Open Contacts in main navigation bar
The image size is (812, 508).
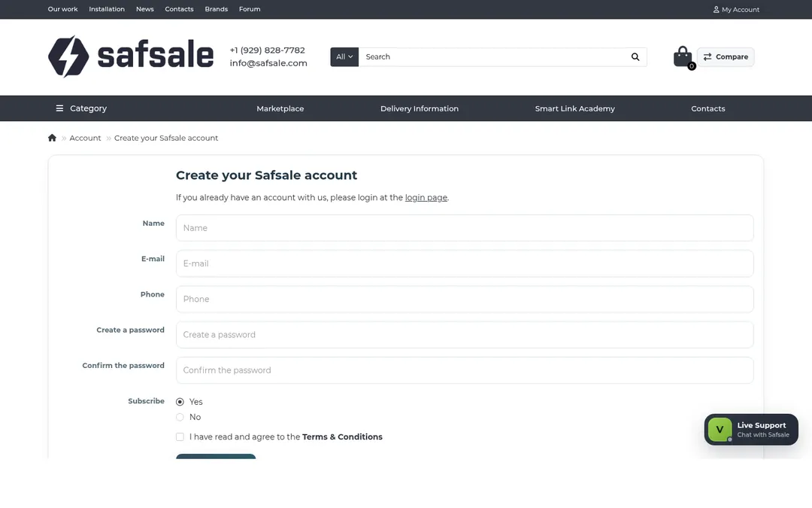[708, 108]
